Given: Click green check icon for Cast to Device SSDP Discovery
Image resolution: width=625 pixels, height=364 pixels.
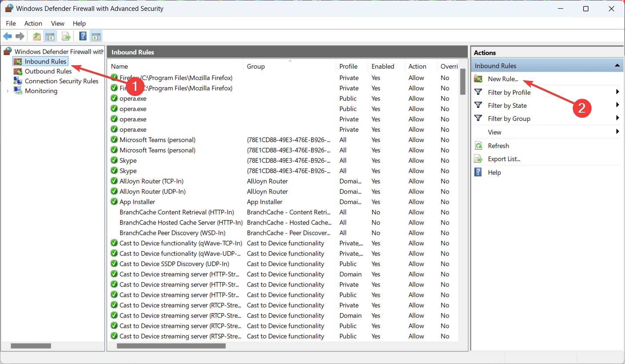Looking at the screenshot, I should tap(114, 264).
